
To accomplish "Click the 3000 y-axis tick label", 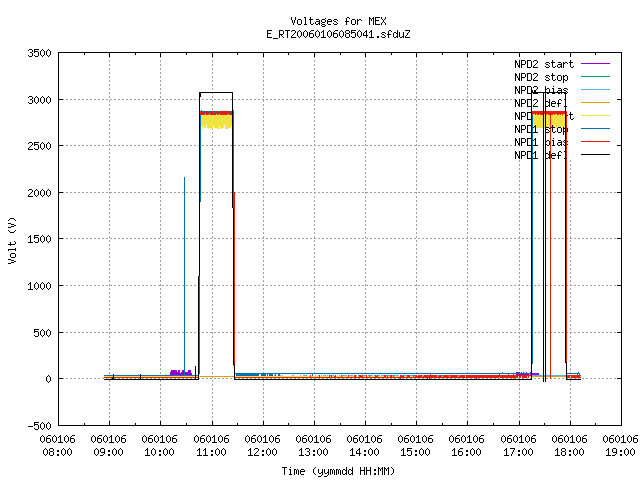I will [39, 100].
